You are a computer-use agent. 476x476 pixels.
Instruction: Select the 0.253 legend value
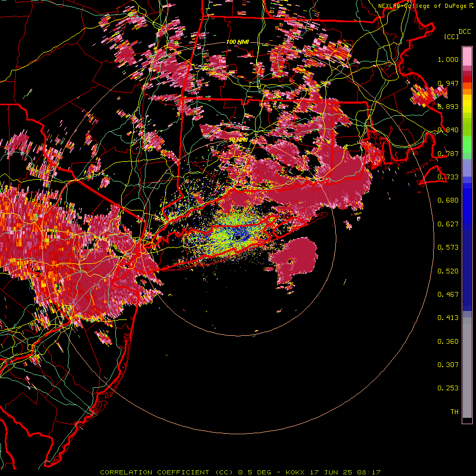coord(448,388)
